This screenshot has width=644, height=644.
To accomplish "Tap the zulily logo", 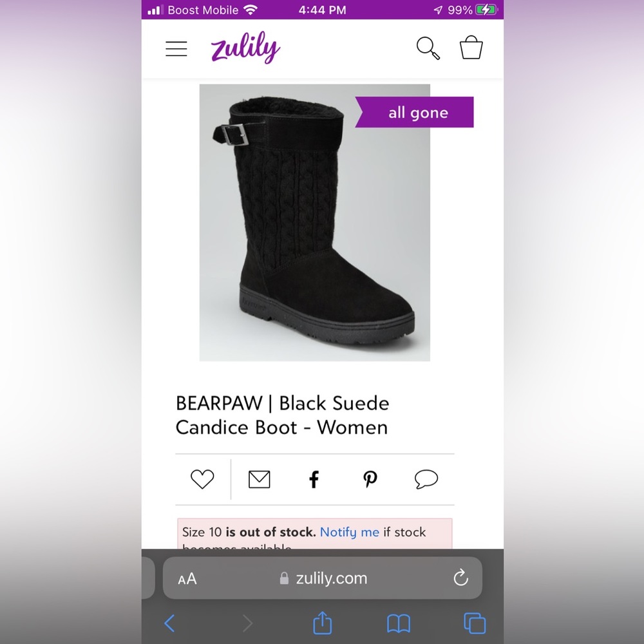I will pyautogui.click(x=245, y=48).
